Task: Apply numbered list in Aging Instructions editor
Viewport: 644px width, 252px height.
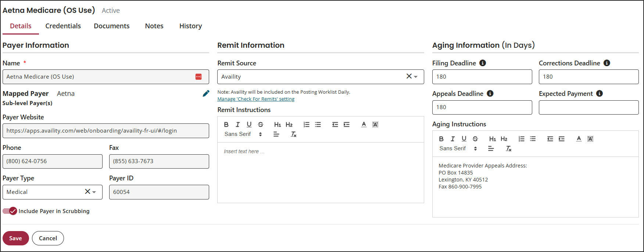Action: [521, 139]
